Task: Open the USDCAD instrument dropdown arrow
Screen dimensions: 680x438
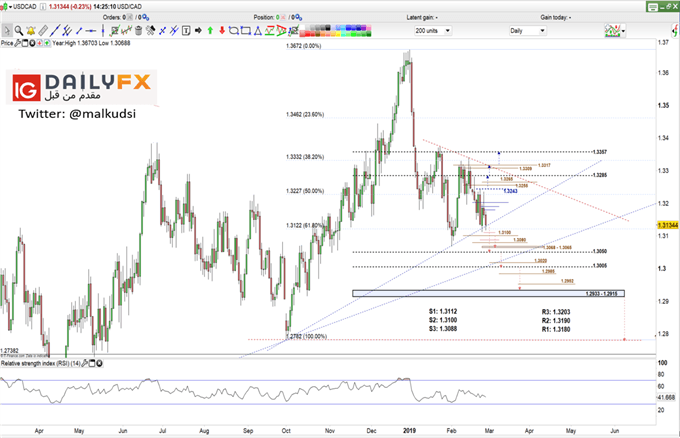Action: (x=10, y=7)
